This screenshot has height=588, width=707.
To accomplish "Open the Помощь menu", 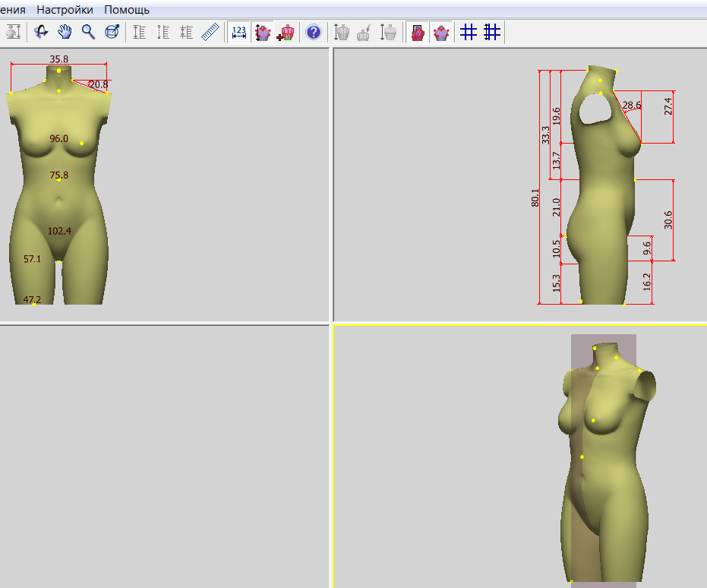I will point(127,10).
